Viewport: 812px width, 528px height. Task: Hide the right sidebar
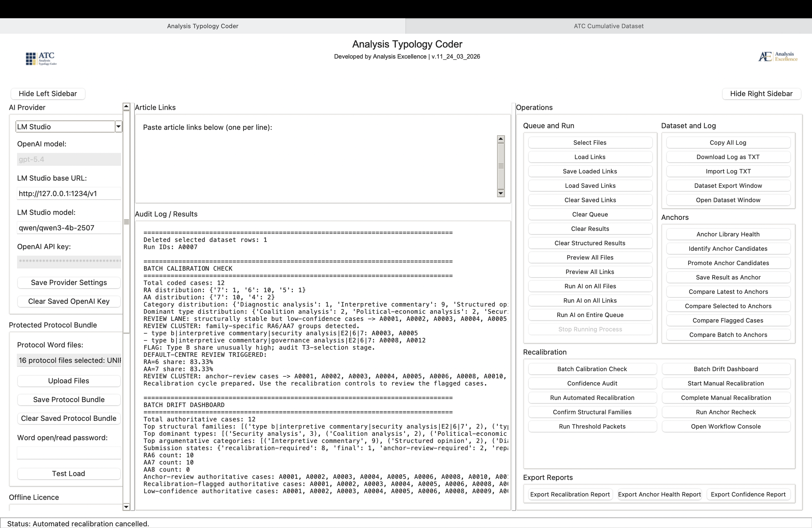point(762,94)
